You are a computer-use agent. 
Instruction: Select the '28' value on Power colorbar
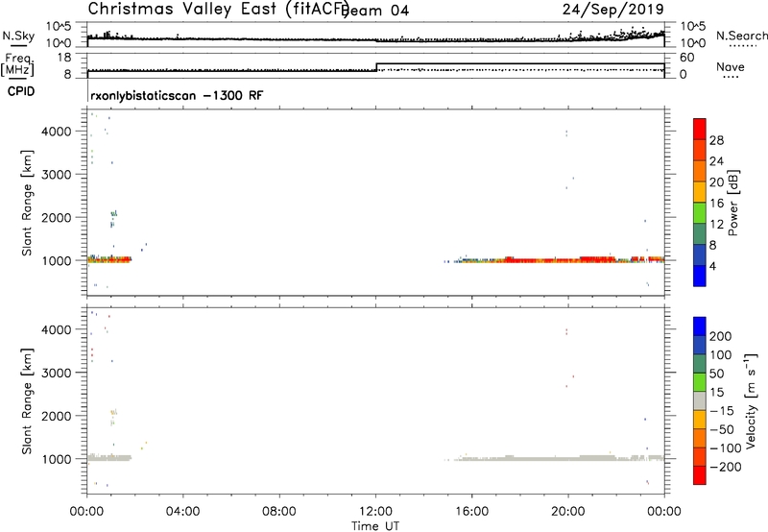(x=716, y=140)
